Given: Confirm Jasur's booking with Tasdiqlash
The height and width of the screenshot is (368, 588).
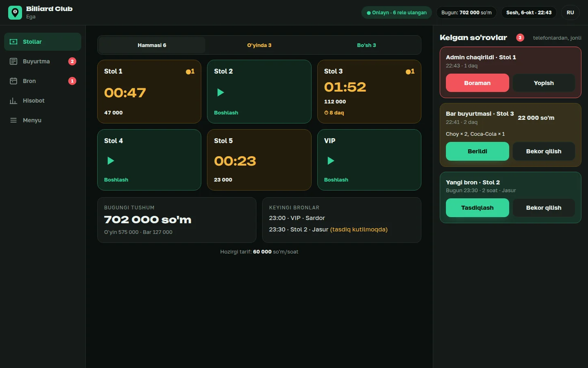Looking at the screenshot, I should [x=477, y=208].
